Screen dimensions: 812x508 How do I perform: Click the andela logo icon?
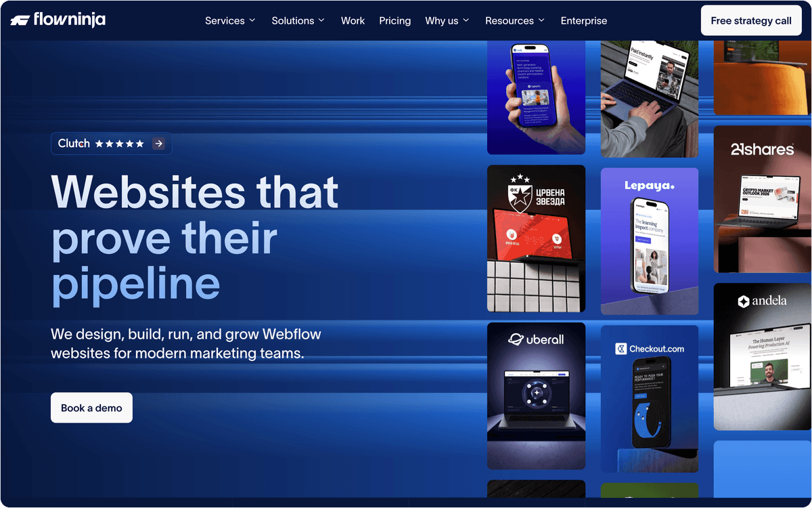coord(744,301)
